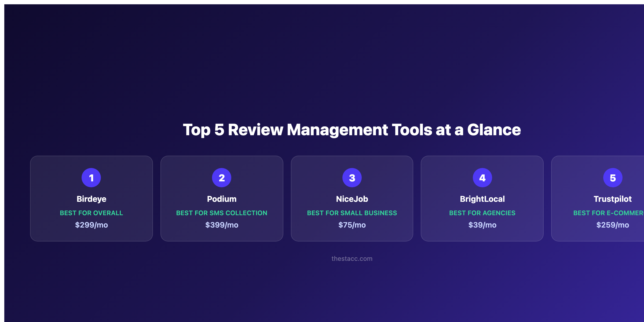Click the Birdeye tool name
The height and width of the screenshot is (322, 644).
91,199
